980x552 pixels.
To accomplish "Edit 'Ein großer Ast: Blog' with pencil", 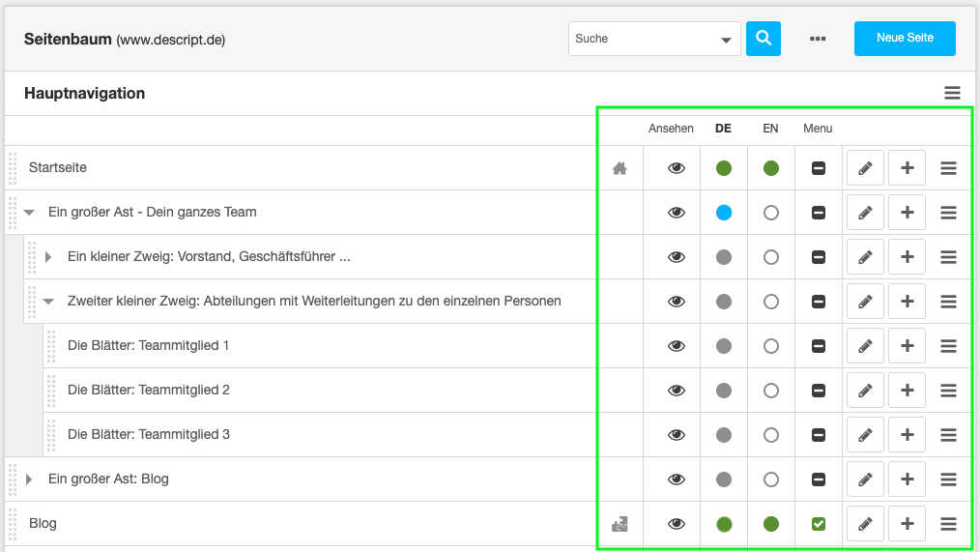I will pos(865,479).
